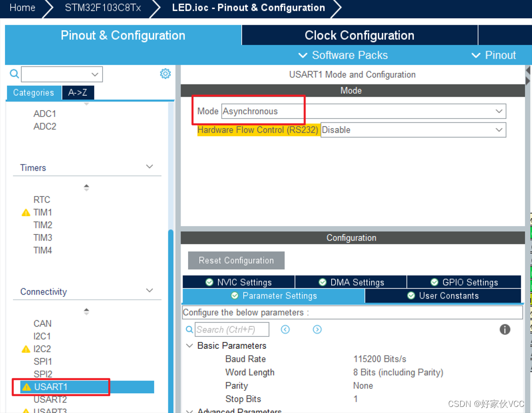Select TIM4 in the Timers list
532x413 pixels.
(43, 251)
